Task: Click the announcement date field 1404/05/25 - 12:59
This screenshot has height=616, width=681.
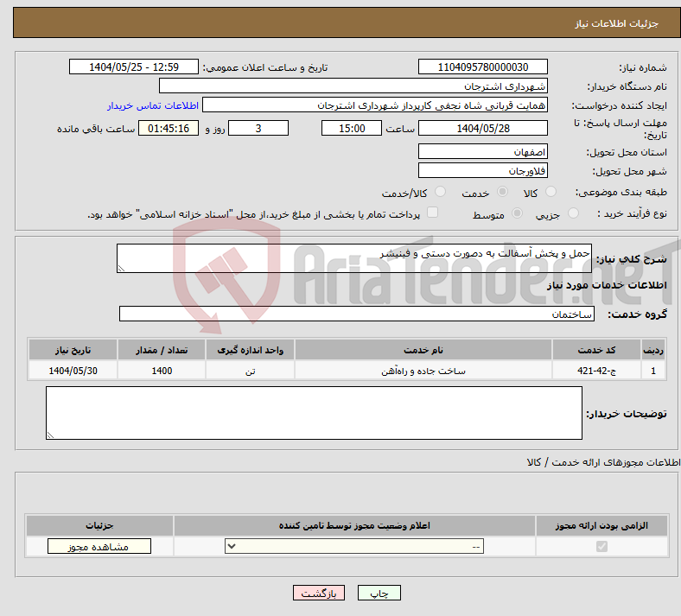Action: pos(134,67)
